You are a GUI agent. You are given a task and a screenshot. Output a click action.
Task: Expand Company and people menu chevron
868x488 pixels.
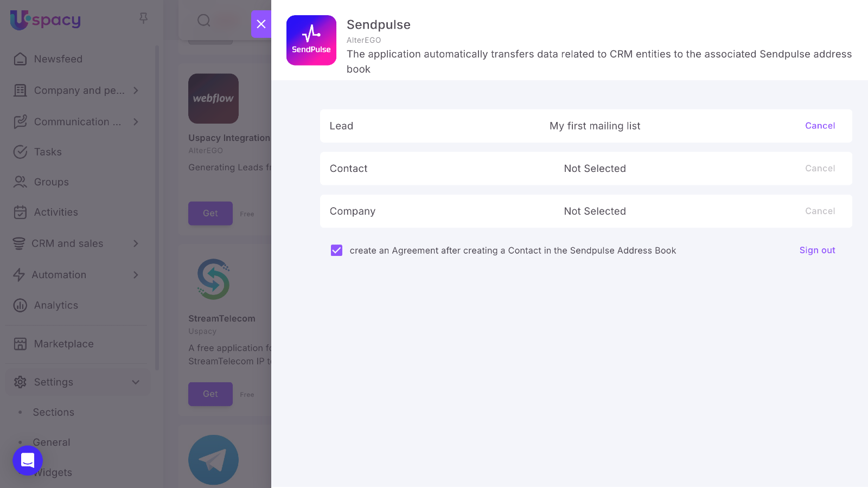pos(136,91)
